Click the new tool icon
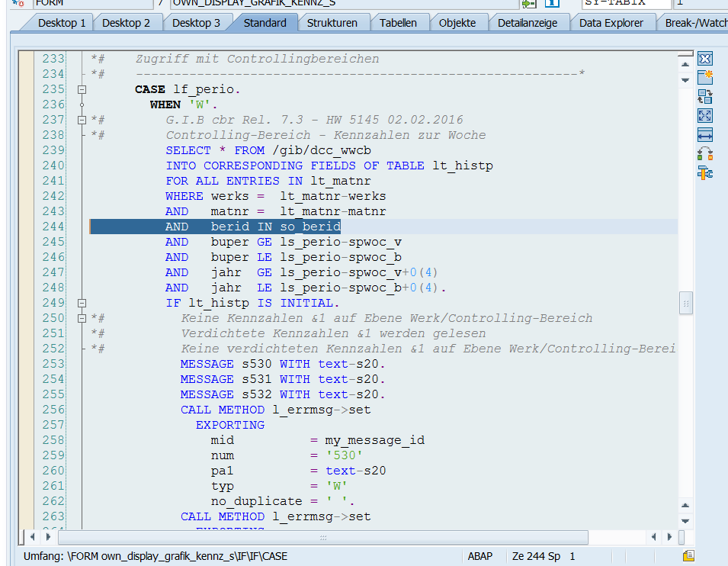The width and height of the screenshot is (728, 566). point(705,77)
